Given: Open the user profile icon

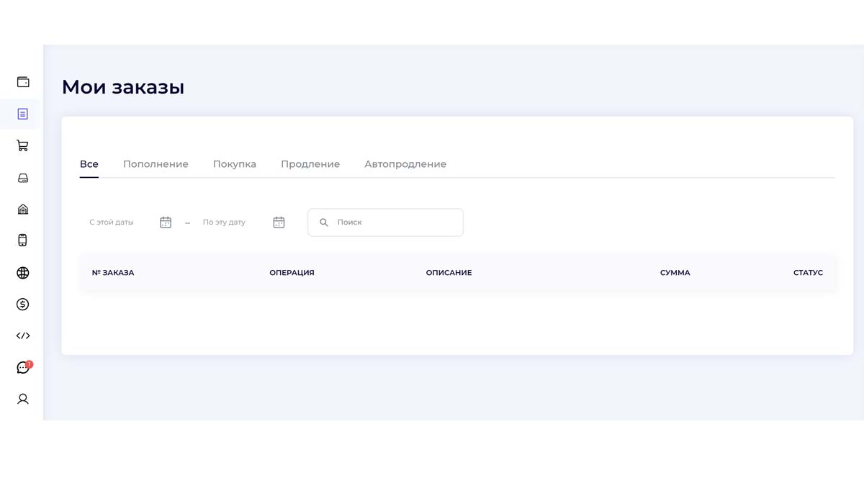Looking at the screenshot, I should pos(23,399).
